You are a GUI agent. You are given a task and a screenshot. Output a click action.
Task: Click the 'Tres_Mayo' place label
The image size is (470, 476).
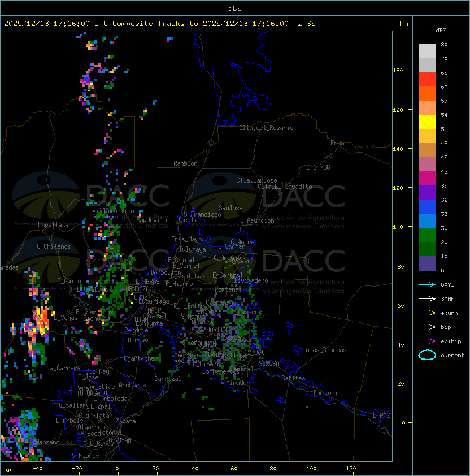(x=186, y=239)
